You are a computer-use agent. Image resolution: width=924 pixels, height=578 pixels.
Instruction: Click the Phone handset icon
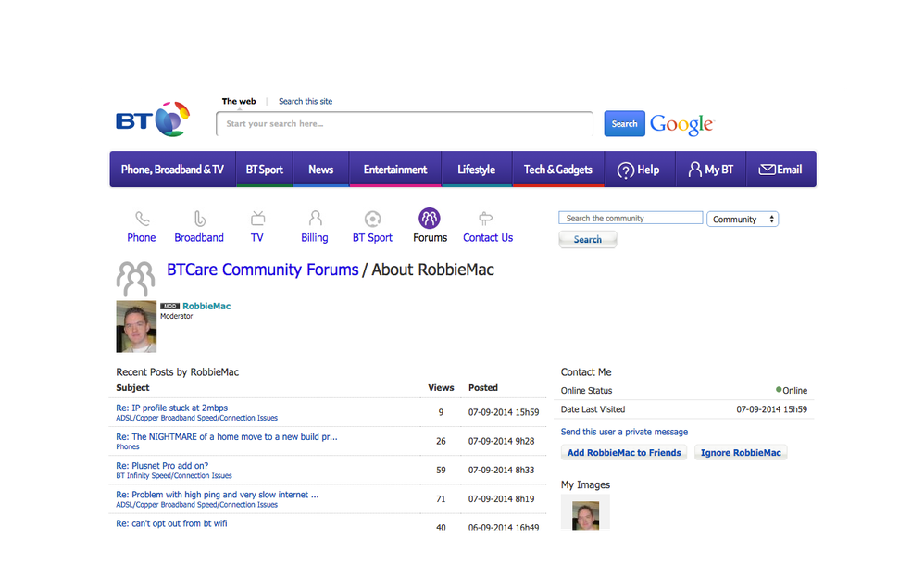(142, 219)
